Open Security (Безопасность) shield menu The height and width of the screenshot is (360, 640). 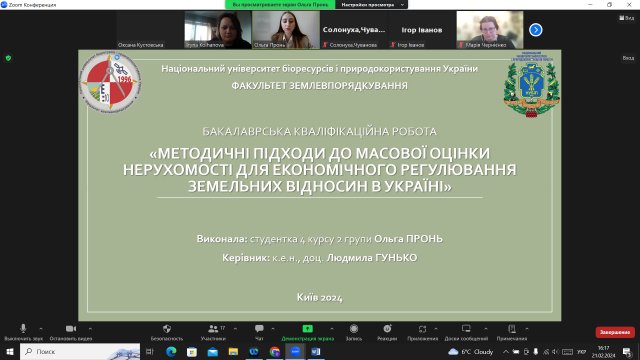(167, 332)
